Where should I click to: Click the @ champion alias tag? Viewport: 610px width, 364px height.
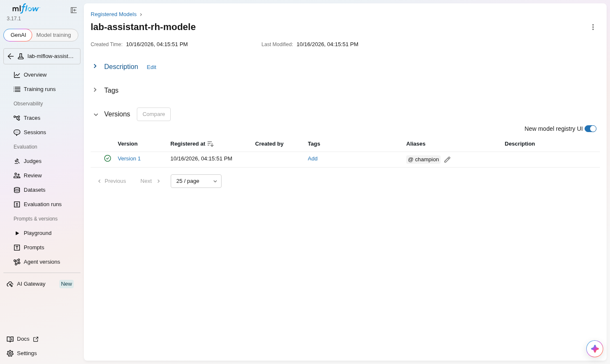coord(424,160)
